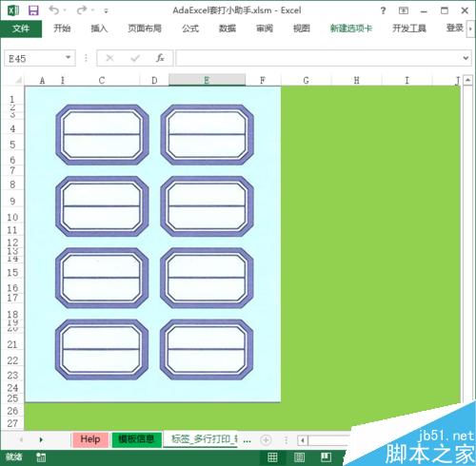476x466 pixels.
Task: Click inside the formula bar
Action: 317,58
